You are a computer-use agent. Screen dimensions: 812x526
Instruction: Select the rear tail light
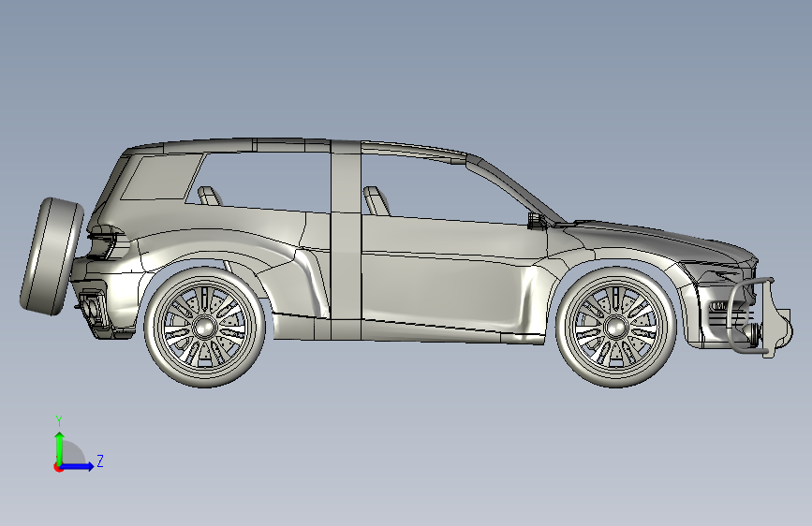click(x=103, y=245)
